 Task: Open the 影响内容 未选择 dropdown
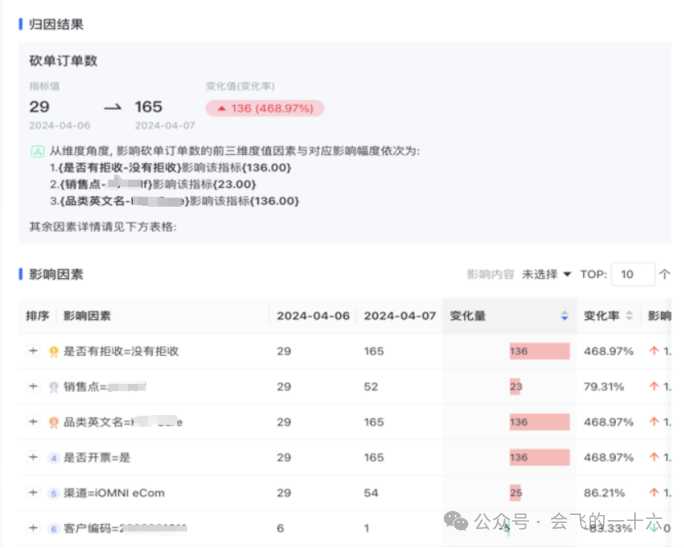coord(546,274)
